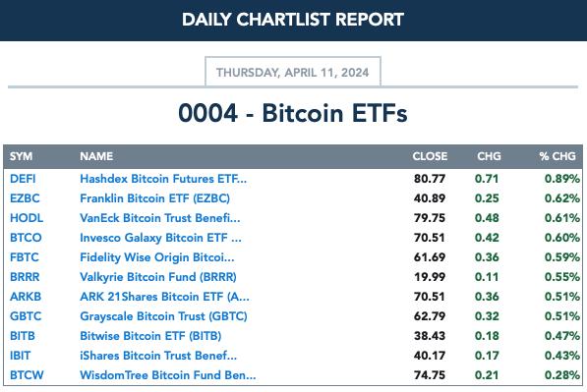Select the BTCO ticker symbol
587x392 pixels.
(x=26, y=238)
